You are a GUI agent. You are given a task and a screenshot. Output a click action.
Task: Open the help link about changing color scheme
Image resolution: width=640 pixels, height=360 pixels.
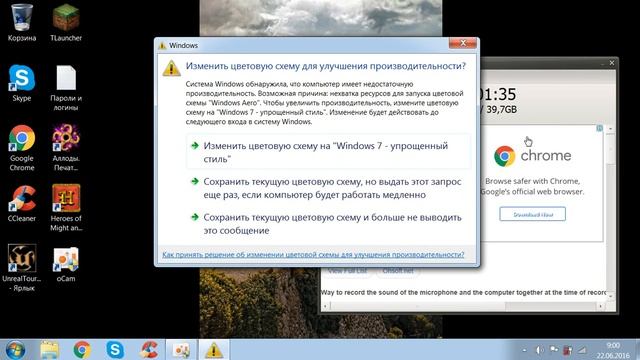coord(313,254)
